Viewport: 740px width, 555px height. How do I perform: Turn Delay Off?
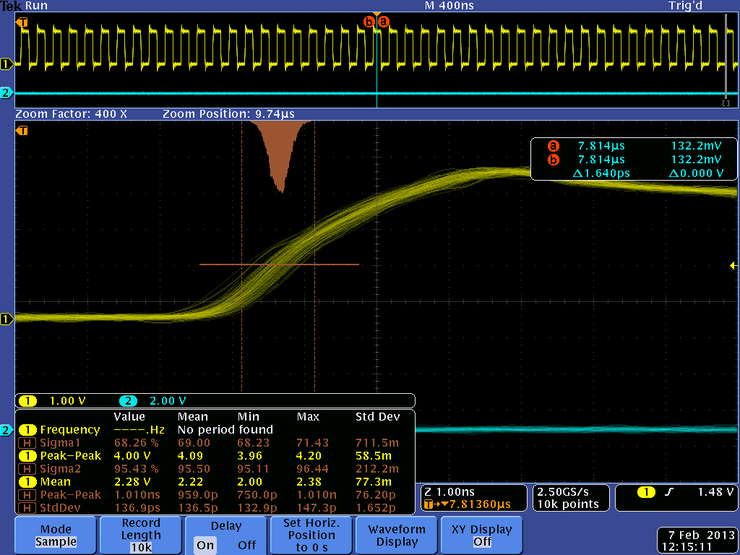tap(247, 545)
